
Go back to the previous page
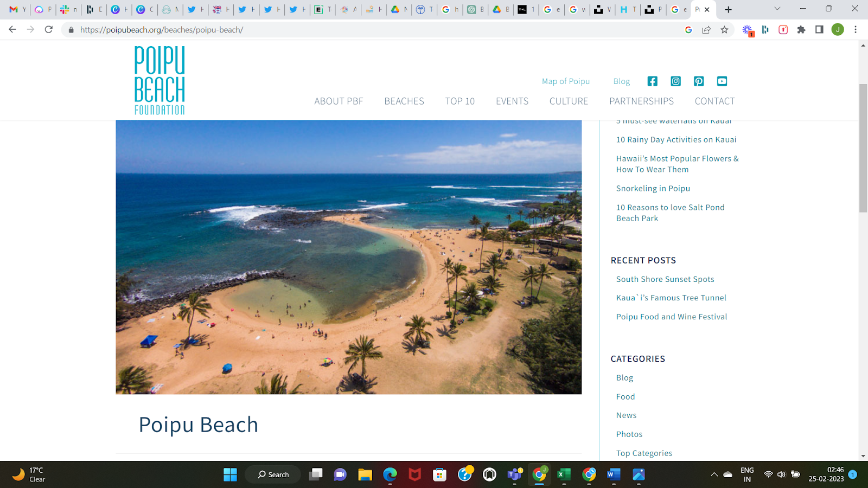12,30
